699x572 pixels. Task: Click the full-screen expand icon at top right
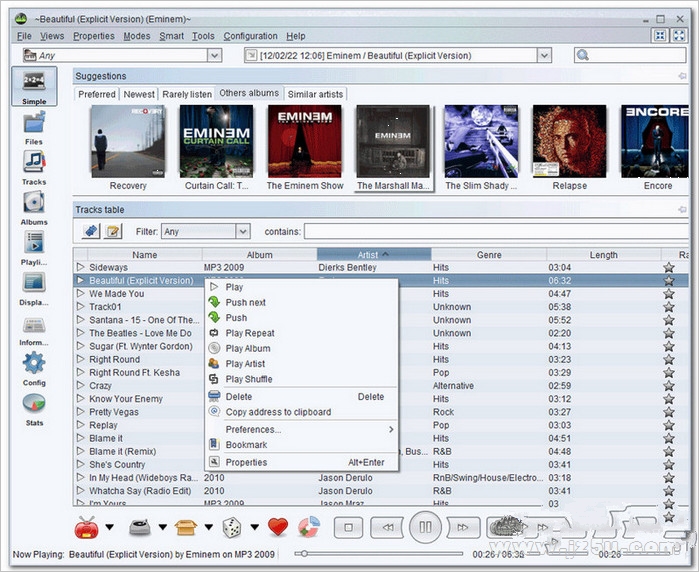(679, 36)
